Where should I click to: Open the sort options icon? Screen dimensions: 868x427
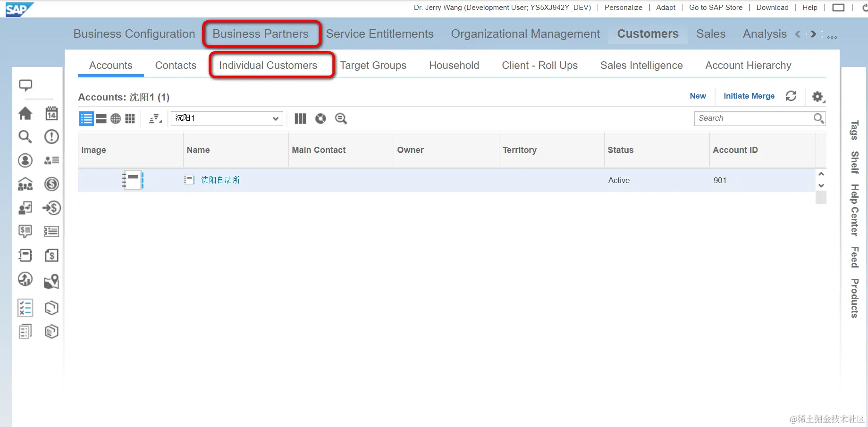tap(155, 118)
